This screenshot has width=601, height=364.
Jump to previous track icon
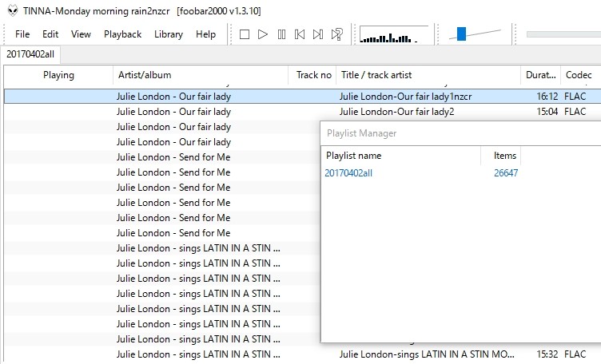click(x=300, y=34)
